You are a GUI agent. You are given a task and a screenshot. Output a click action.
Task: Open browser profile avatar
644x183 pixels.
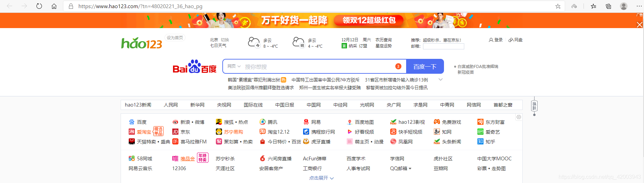pyautogui.click(x=624, y=6)
